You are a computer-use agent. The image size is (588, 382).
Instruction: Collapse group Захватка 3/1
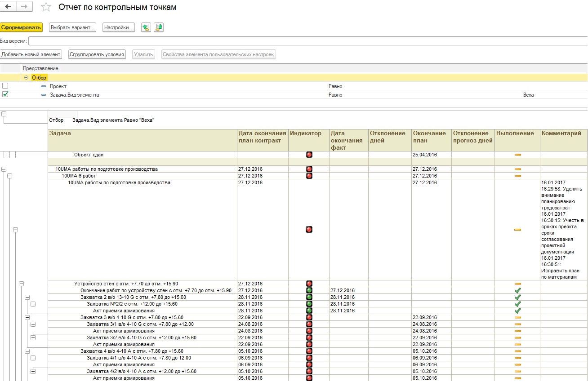point(33,324)
